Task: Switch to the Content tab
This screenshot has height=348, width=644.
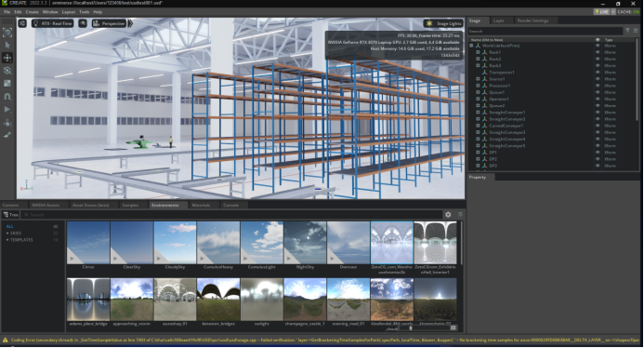Action: (x=10, y=205)
